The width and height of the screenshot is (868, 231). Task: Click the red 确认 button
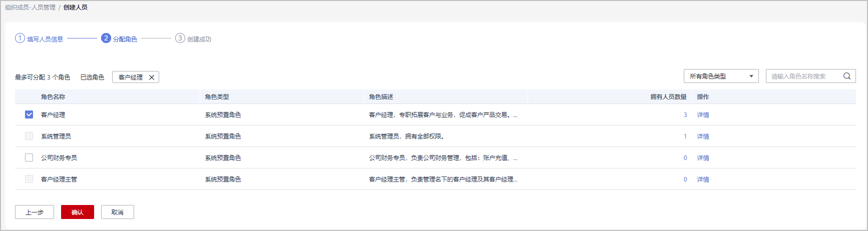pos(78,212)
